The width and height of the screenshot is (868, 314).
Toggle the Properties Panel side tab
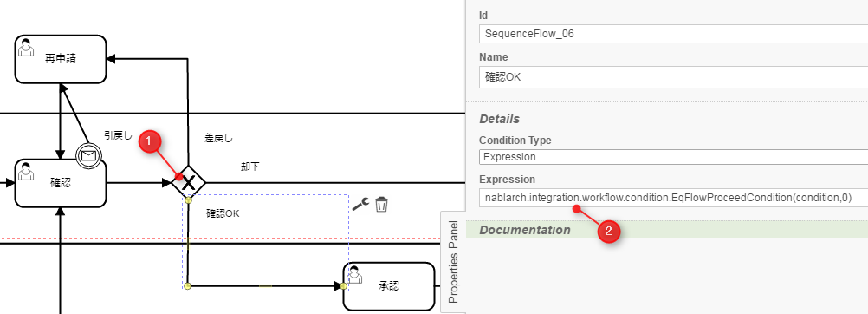453,262
